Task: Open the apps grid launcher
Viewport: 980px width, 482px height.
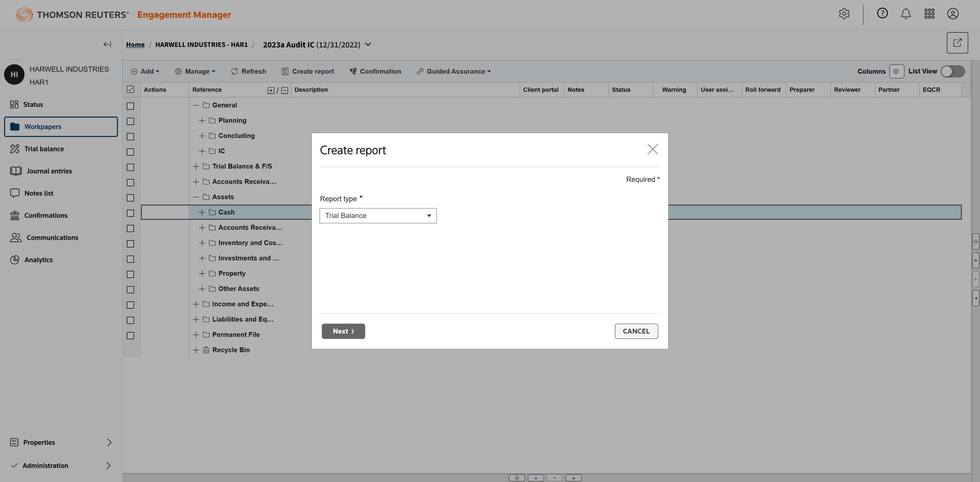Action: click(x=929, y=14)
